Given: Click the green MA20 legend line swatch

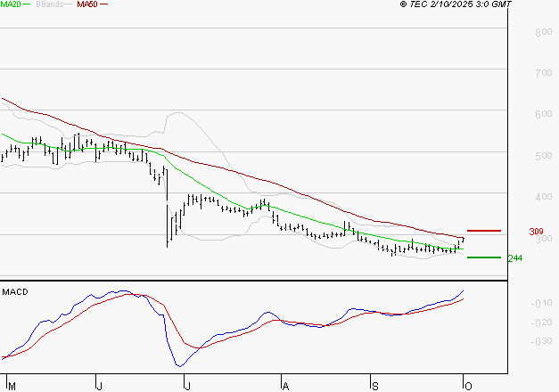Looking at the screenshot, I should click(x=29, y=5).
